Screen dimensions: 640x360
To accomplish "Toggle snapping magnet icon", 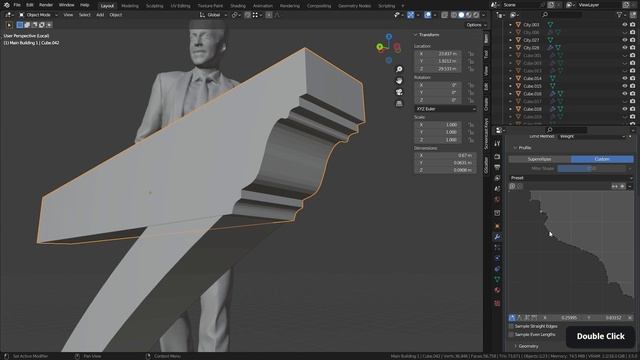I will [x=248, y=15].
